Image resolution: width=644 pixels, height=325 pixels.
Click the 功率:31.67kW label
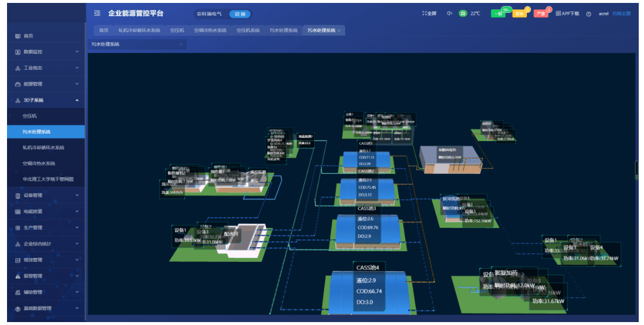(x=548, y=301)
